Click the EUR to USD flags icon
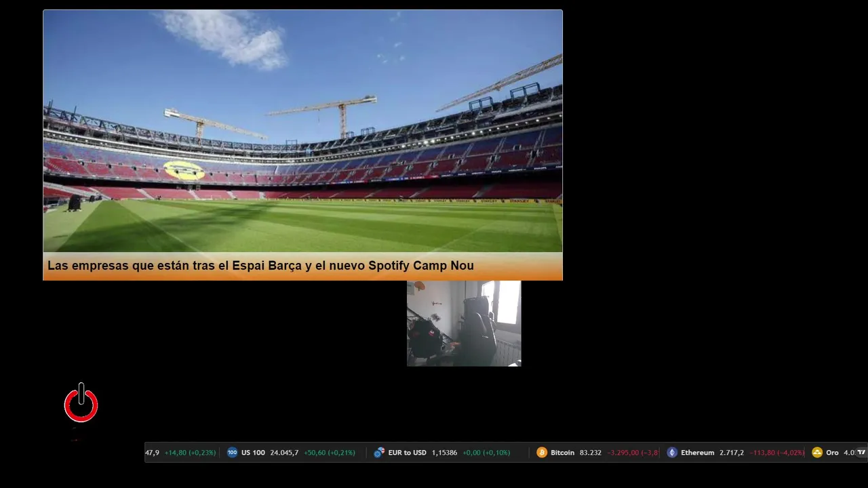 [x=379, y=452]
